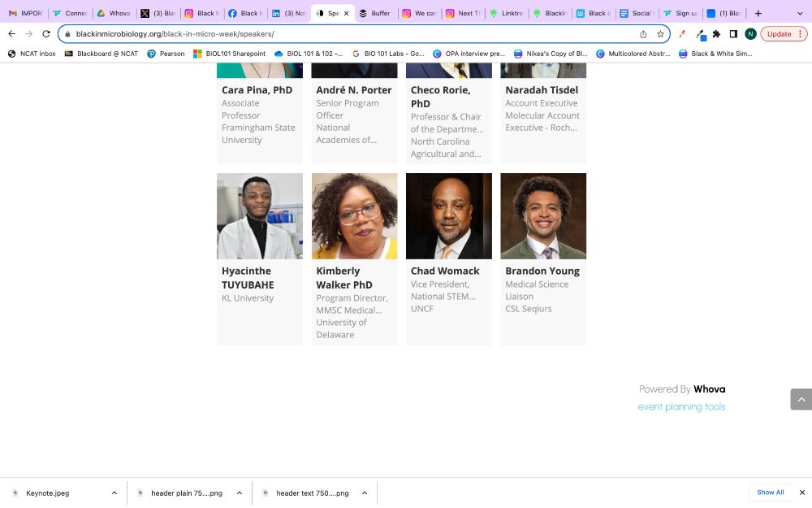Click the event planning tools link
Viewport: 812px width, 508px height.
[681, 407]
